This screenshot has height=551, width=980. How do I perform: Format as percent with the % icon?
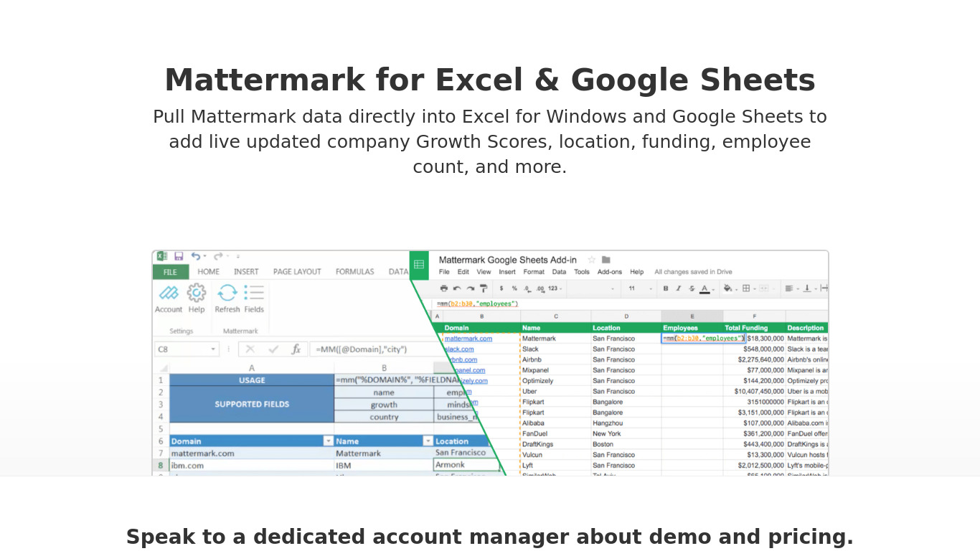point(514,288)
